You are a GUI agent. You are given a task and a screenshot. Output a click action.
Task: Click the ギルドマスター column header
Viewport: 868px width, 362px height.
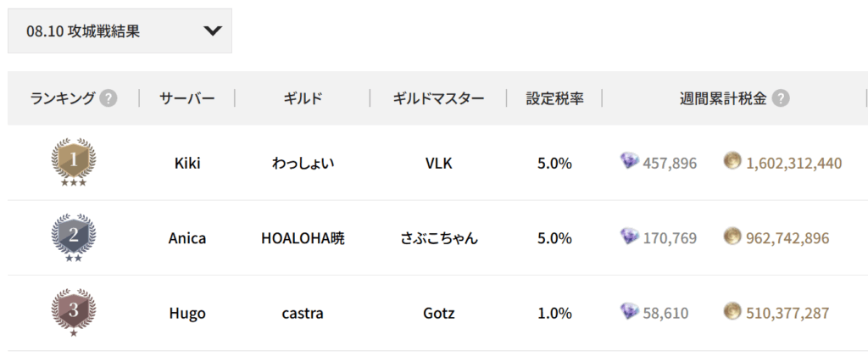coord(438,98)
